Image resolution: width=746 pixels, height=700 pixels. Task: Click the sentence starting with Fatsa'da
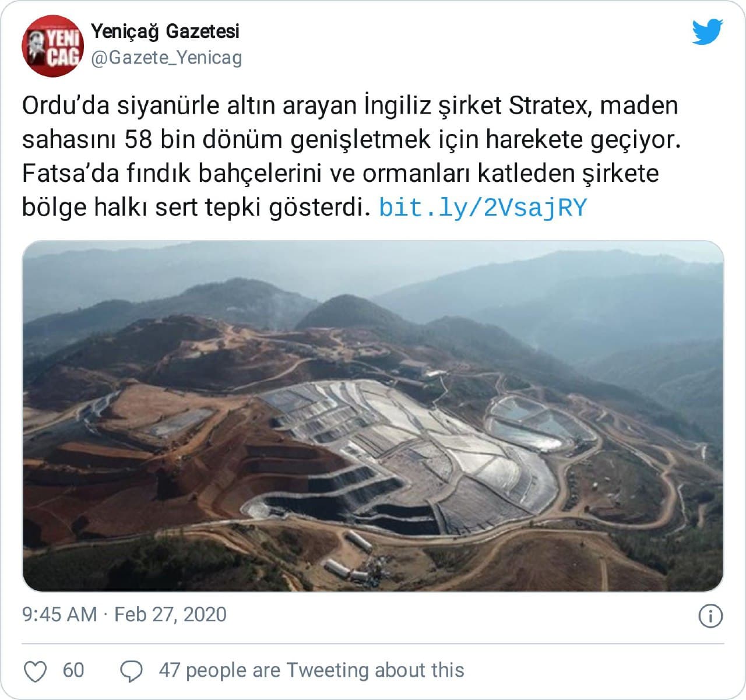340,174
